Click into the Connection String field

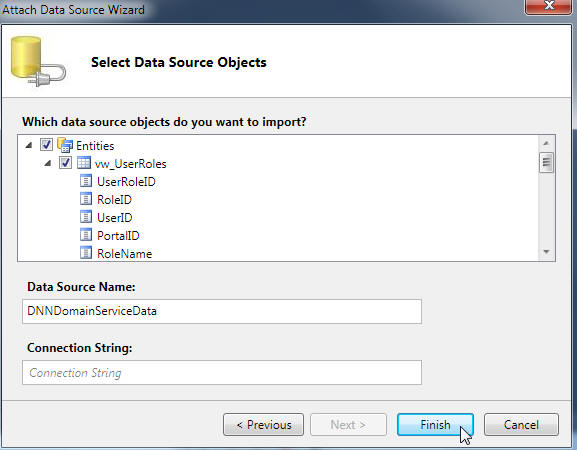tap(222, 373)
